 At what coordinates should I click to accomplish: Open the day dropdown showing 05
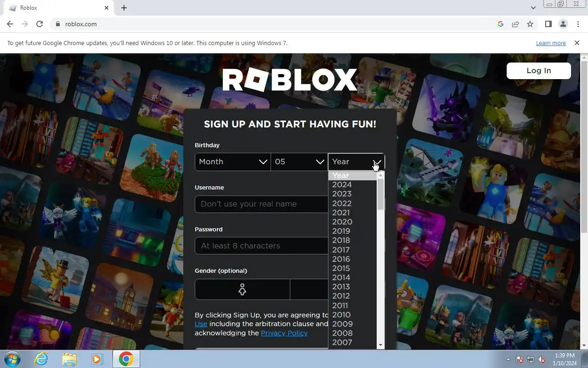pos(299,162)
